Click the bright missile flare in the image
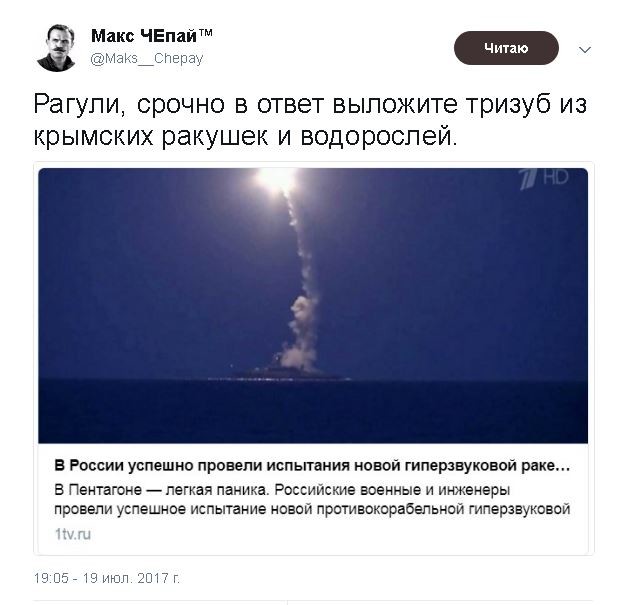Screen dimensions: 626x605 pos(276,179)
